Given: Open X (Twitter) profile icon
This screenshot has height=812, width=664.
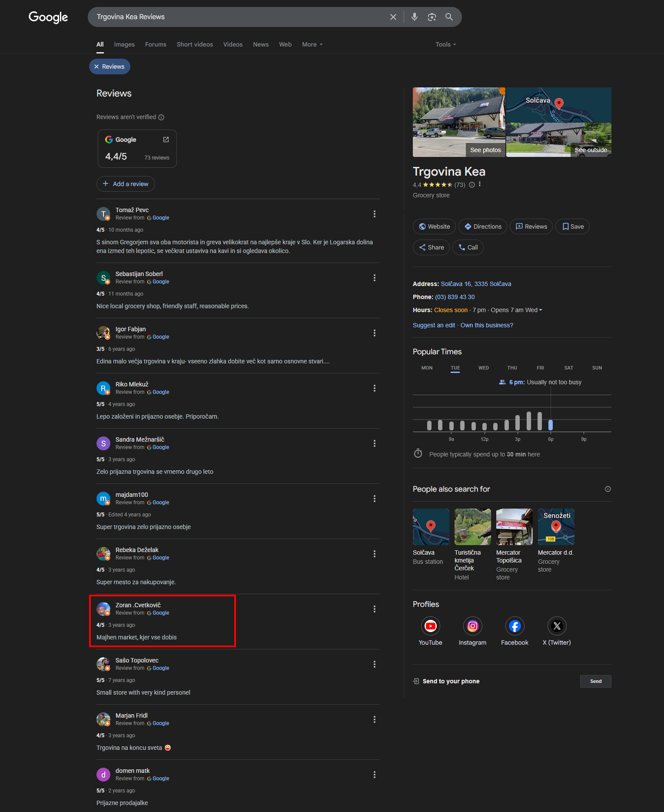Looking at the screenshot, I should click(x=557, y=626).
